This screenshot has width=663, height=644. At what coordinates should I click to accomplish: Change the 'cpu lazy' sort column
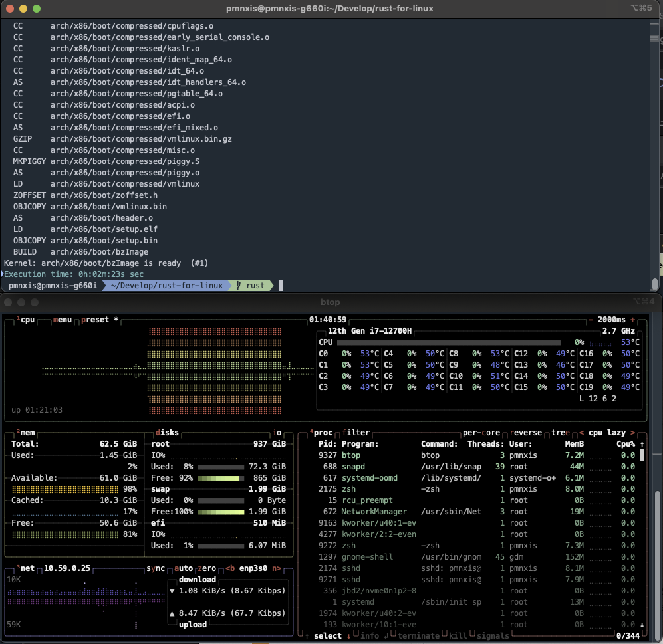(x=607, y=433)
